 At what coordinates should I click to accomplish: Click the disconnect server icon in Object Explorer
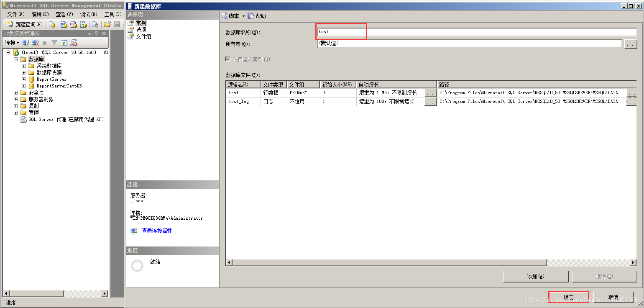tap(35, 43)
